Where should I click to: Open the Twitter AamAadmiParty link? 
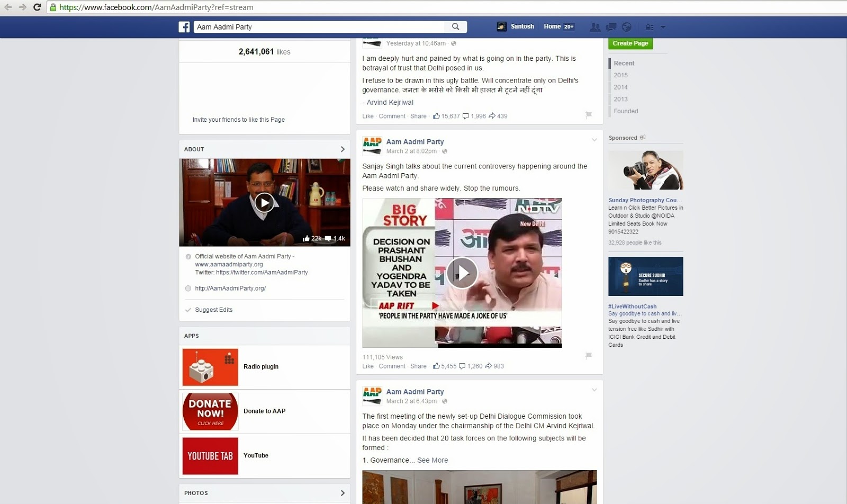point(262,272)
